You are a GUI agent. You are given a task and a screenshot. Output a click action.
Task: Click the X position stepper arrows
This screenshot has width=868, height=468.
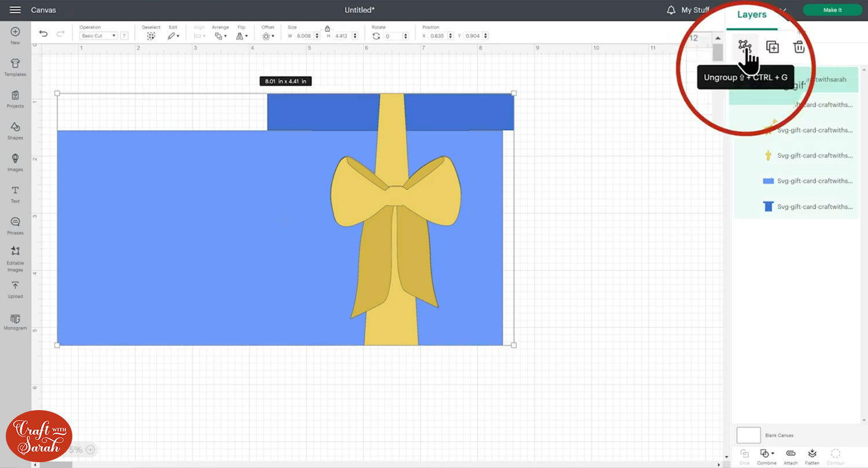point(451,36)
